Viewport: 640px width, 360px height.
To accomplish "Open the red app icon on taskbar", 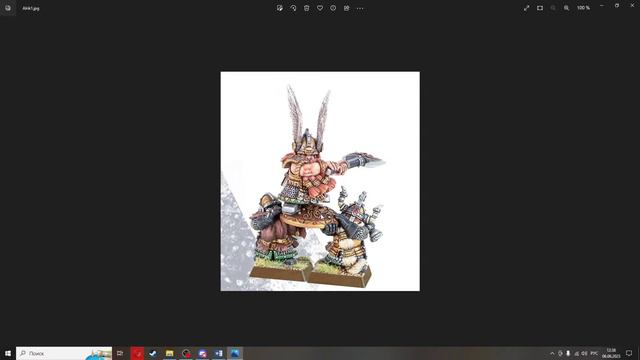I will pyautogui.click(x=137, y=353).
